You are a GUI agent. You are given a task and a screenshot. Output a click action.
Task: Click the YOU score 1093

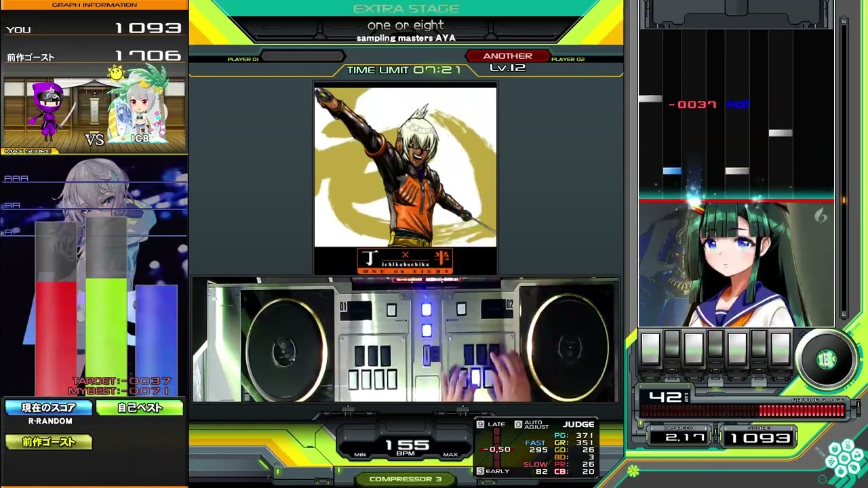click(x=148, y=28)
